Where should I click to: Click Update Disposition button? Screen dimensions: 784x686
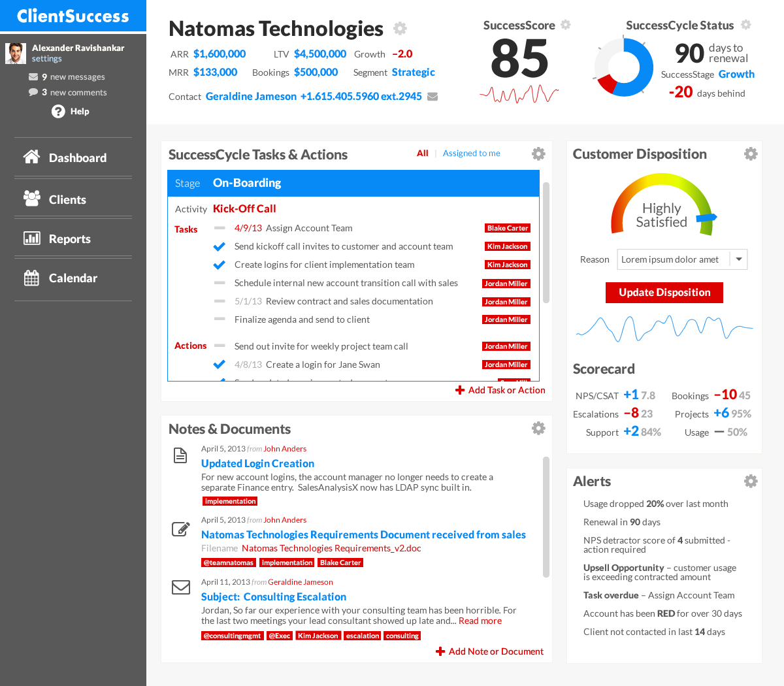pyautogui.click(x=664, y=293)
